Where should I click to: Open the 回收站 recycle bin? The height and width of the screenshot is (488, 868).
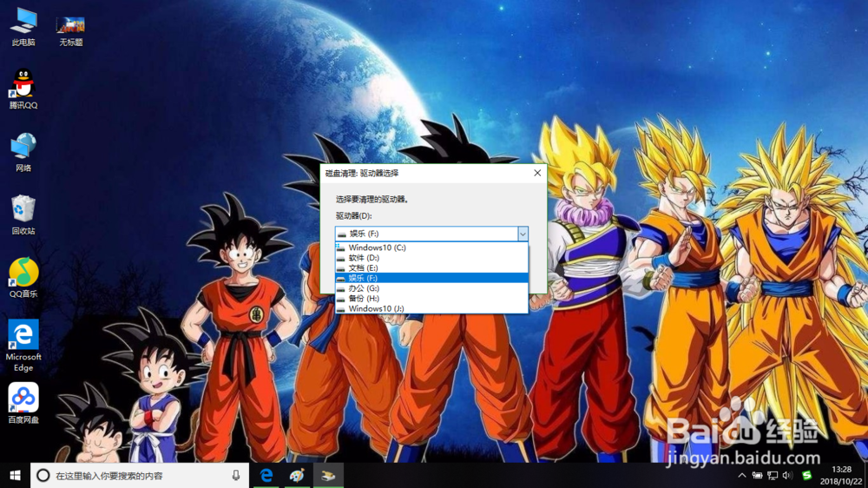pyautogui.click(x=23, y=215)
